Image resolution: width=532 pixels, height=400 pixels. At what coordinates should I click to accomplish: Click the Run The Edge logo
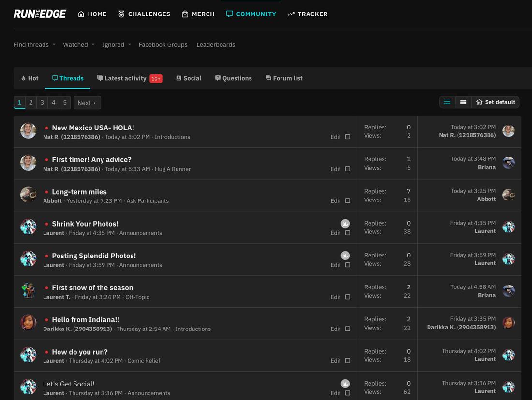[x=40, y=14]
